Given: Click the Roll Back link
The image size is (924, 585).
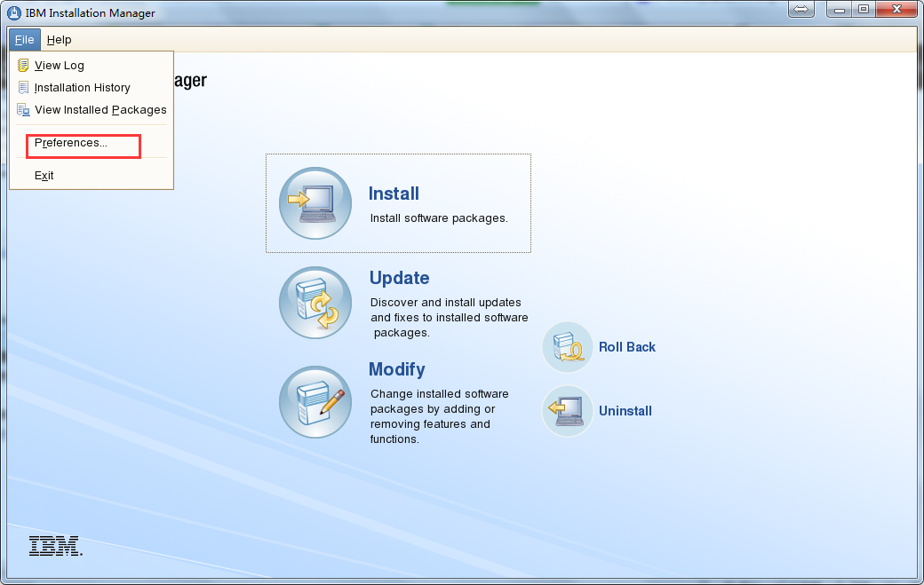Looking at the screenshot, I should click(x=627, y=347).
